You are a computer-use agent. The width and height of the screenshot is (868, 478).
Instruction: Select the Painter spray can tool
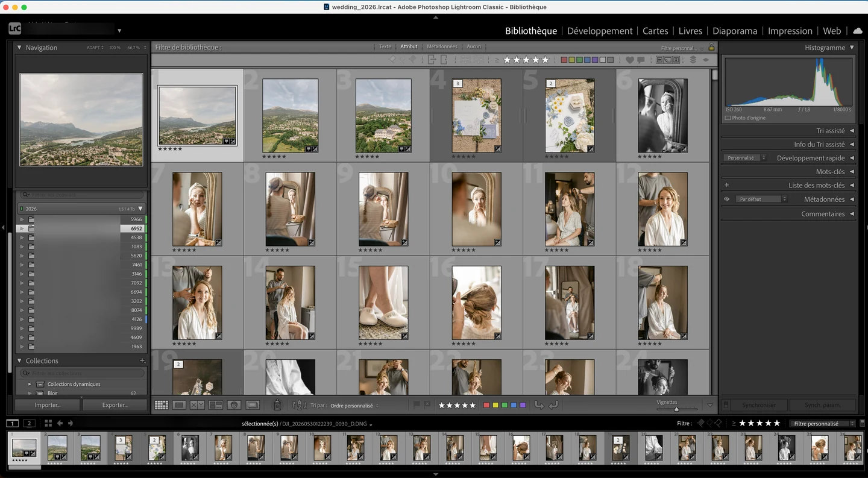tap(277, 405)
